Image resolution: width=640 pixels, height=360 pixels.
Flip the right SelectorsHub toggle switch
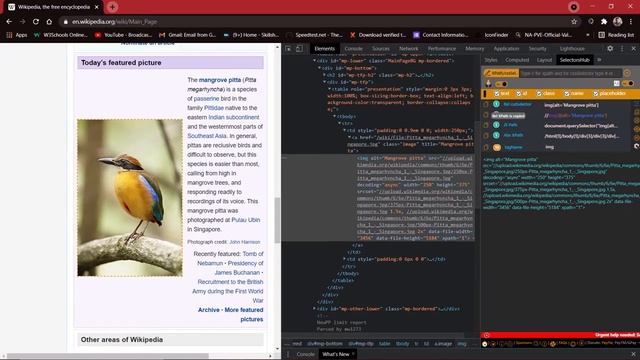pyautogui.click(x=628, y=83)
